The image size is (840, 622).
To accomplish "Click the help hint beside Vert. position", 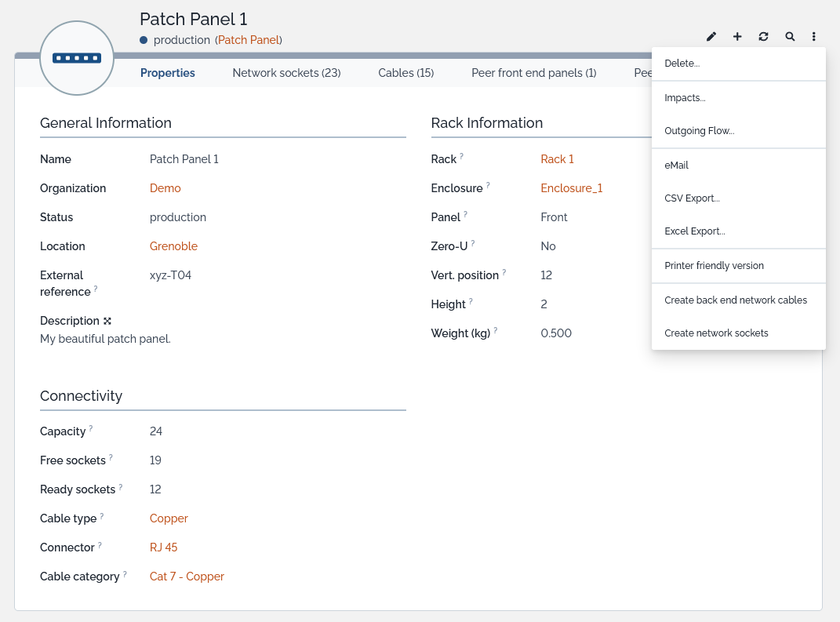I will 504,273.
